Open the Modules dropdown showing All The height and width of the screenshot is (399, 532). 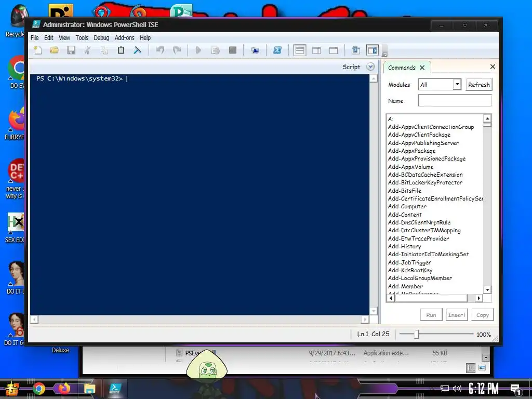click(440, 85)
